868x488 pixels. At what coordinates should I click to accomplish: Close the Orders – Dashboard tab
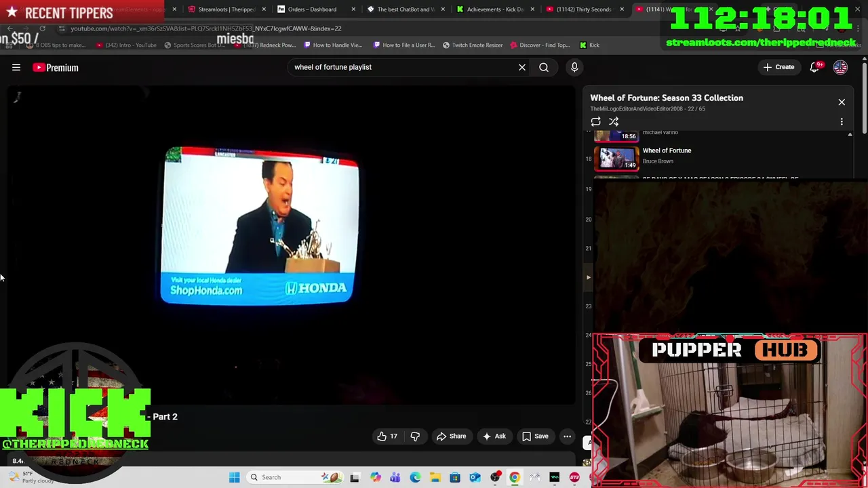pyautogui.click(x=354, y=9)
